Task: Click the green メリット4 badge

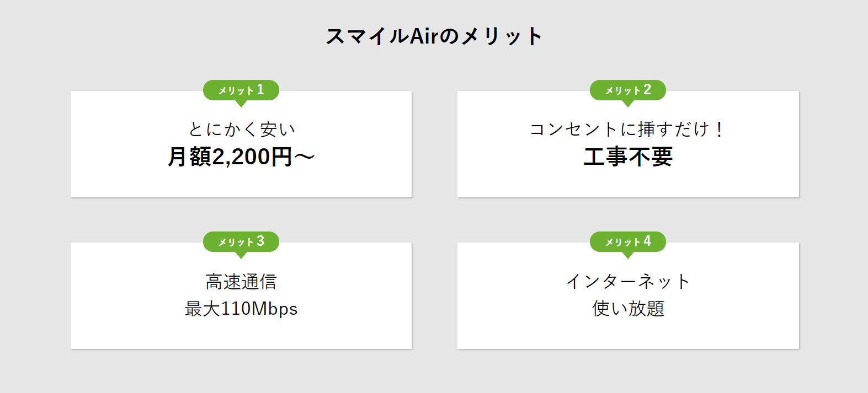Action: (x=628, y=242)
